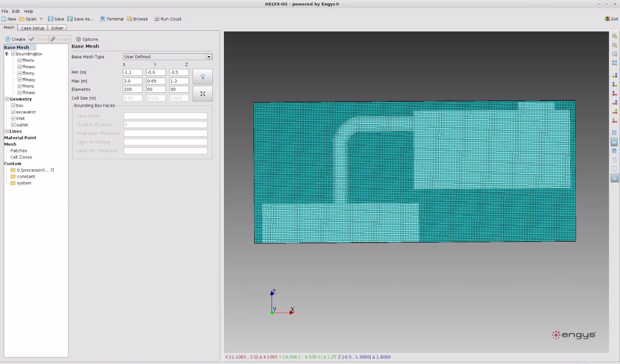Toggle the surface display mode icon
620x364 pixels.
coord(615,142)
